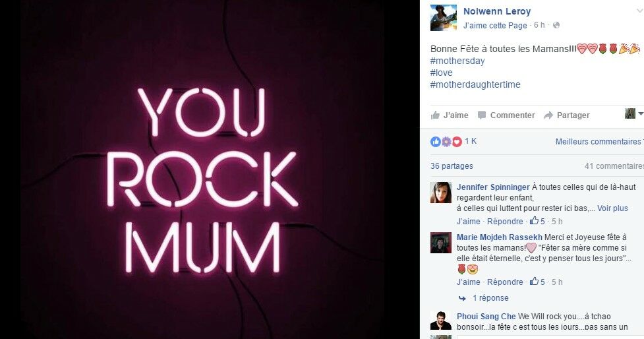The width and height of the screenshot is (644, 339).
Task: Expand Jennifer's comment with Voir plus
Action: point(612,208)
